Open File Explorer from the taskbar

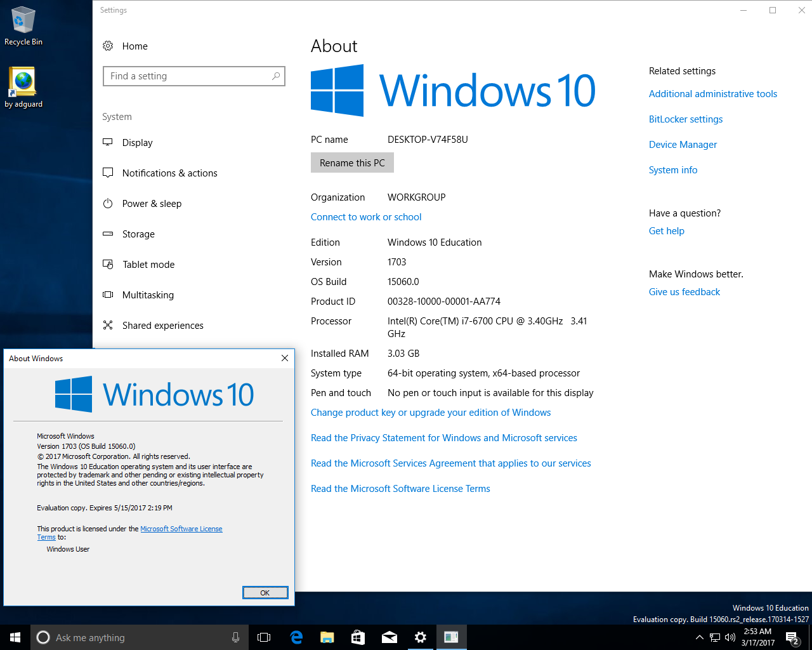coord(327,637)
